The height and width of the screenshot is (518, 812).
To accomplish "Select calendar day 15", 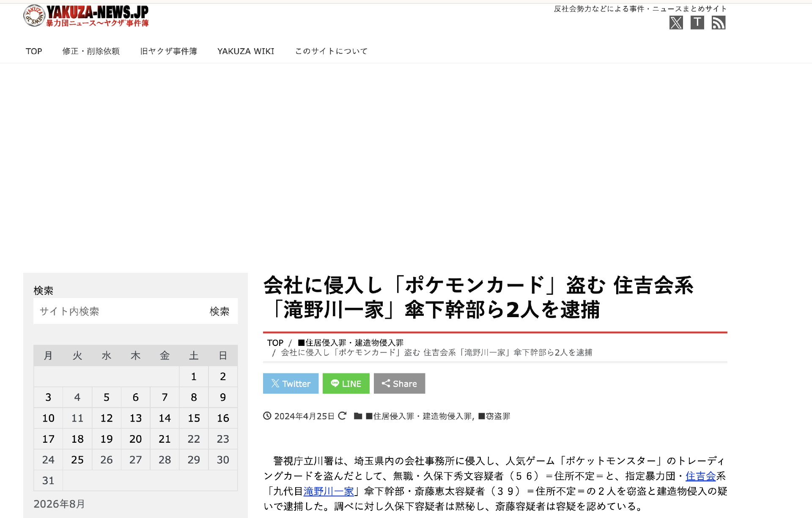I will (194, 418).
